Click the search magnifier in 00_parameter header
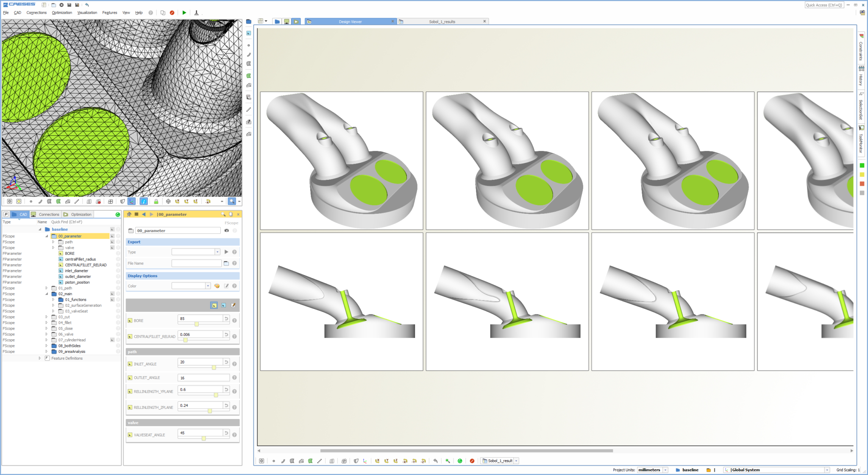This screenshot has width=868, height=475. 223,214
